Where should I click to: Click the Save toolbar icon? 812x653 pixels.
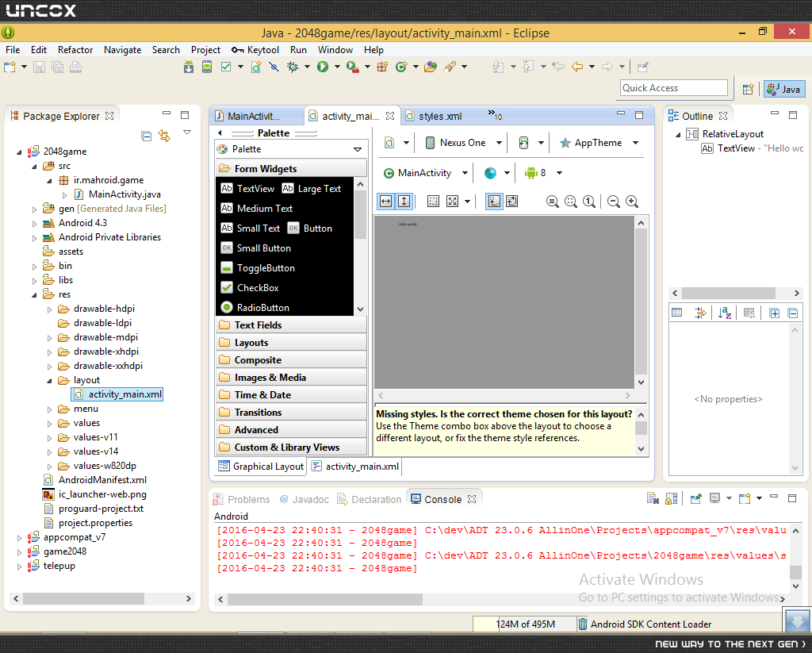point(40,67)
